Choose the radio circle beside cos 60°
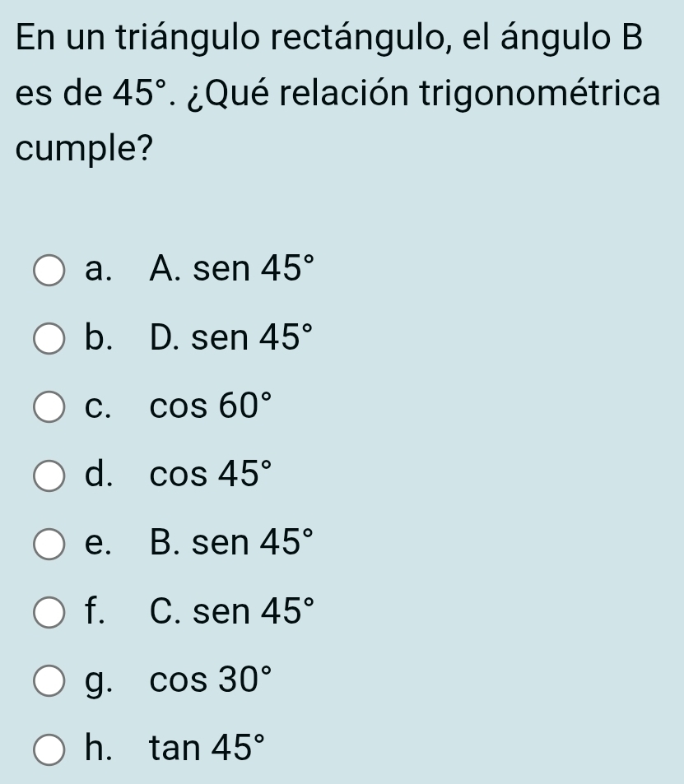 coord(50,406)
